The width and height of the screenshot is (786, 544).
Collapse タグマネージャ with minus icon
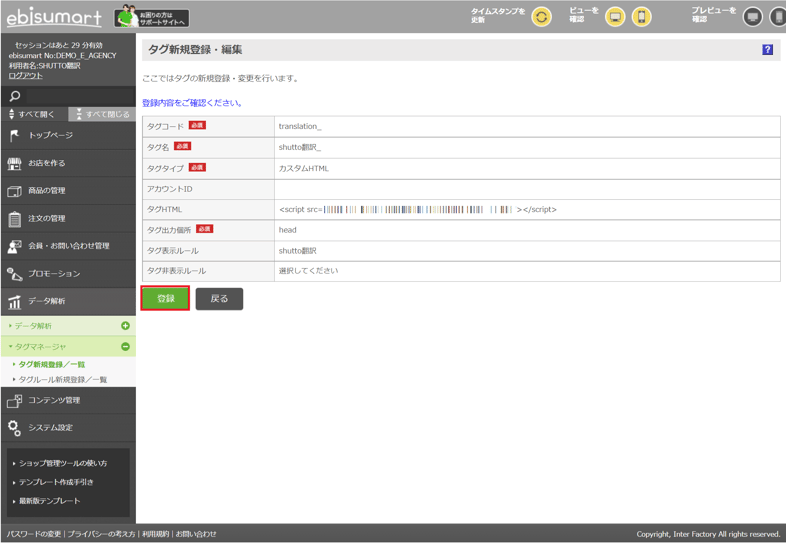125,346
